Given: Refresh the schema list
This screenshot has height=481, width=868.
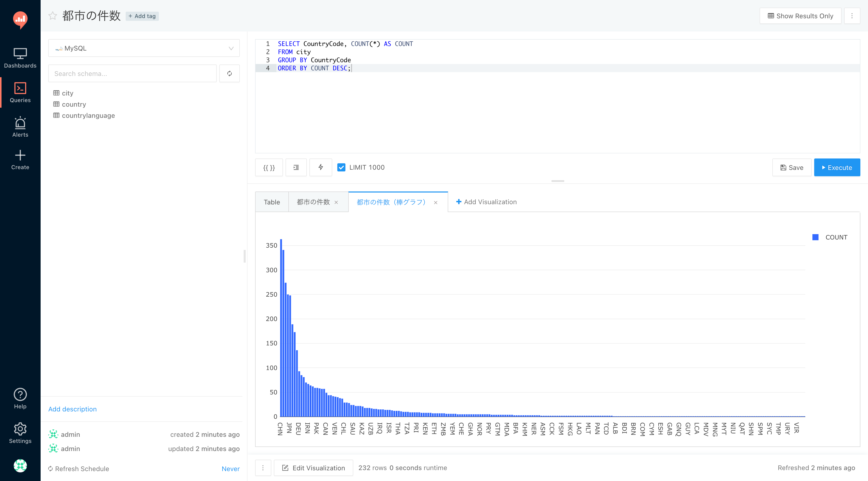Looking at the screenshot, I should coord(229,73).
